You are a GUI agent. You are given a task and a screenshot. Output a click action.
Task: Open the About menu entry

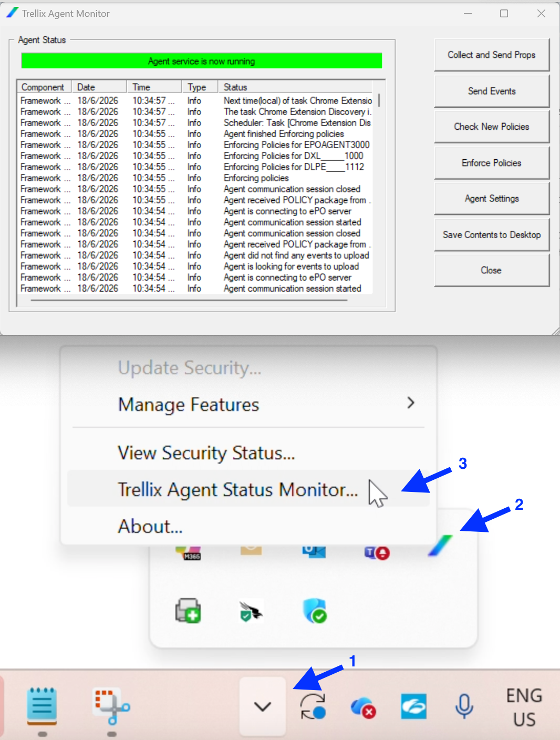click(248, 526)
